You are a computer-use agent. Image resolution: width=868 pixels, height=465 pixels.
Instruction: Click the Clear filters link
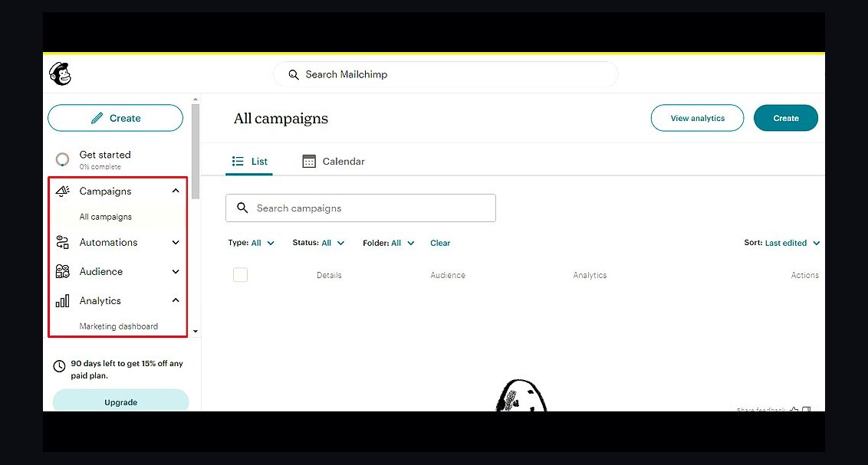(440, 243)
